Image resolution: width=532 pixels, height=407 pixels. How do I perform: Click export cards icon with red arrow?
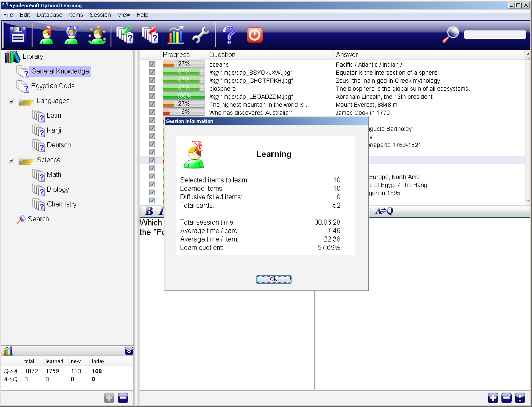tap(150, 35)
